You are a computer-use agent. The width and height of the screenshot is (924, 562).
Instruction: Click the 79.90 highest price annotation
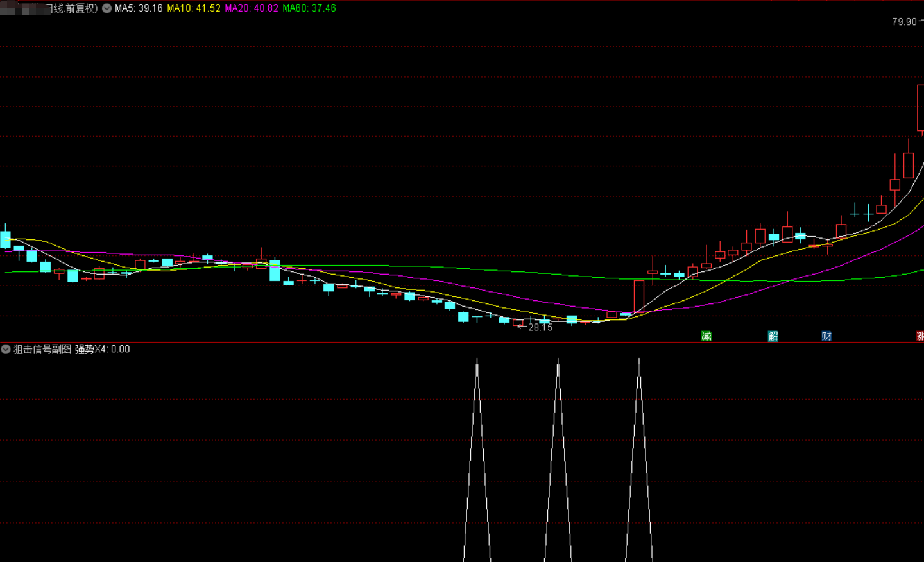pyautogui.click(x=905, y=22)
